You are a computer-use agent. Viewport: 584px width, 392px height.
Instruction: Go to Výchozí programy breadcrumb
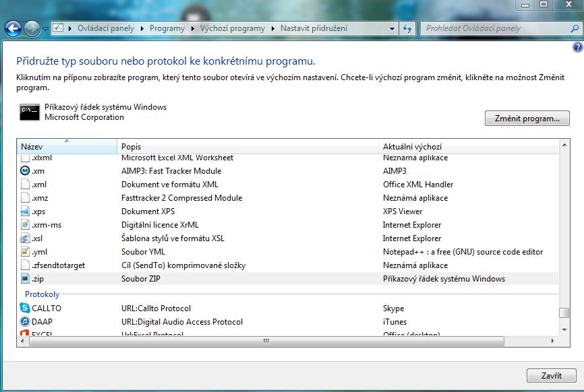233,28
